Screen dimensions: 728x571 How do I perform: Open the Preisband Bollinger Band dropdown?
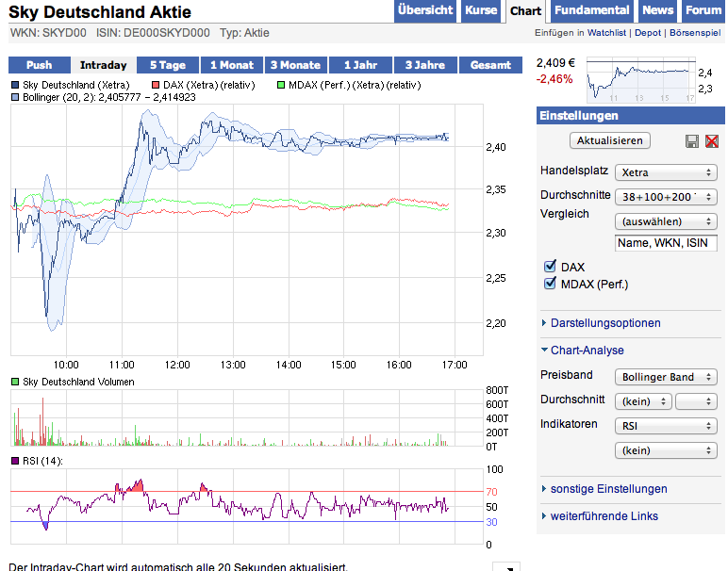coord(666,377)
